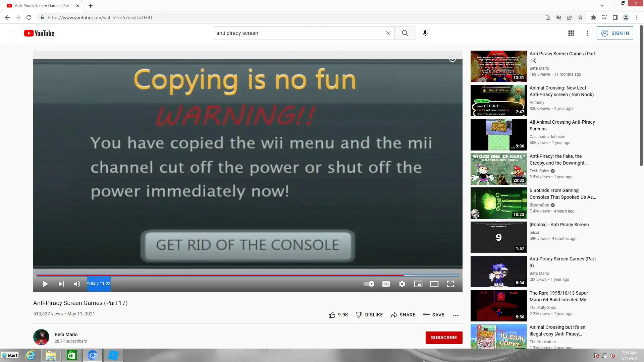Expand the search tabs chevron in title bar
The width and height of the screenshot is (644, 362).
coord(602,5)
